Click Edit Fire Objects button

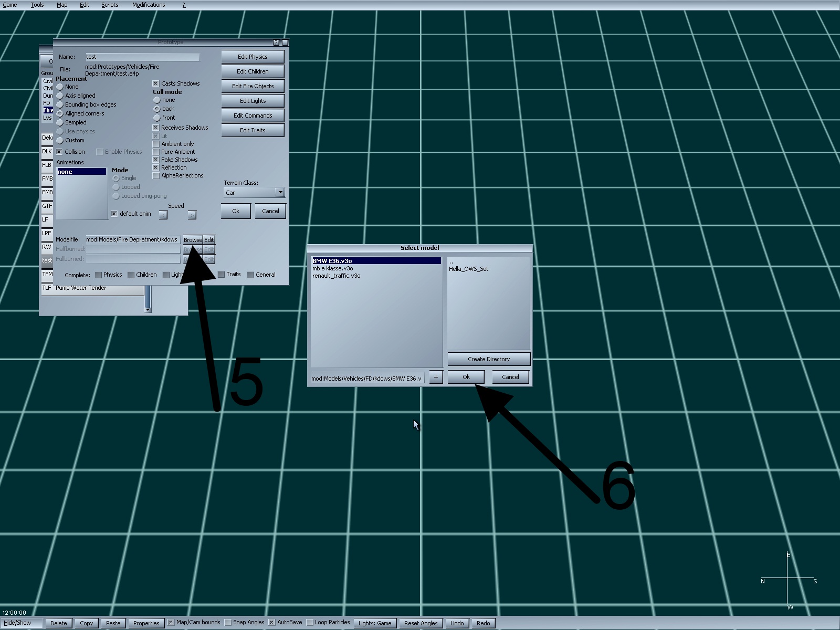point(253,86)
